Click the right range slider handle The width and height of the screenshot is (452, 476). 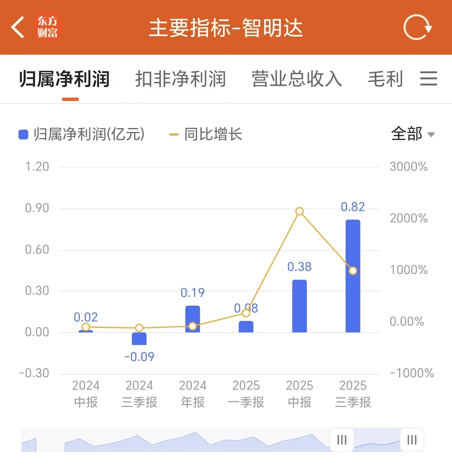pyautogui.click(x=412, y=439)
